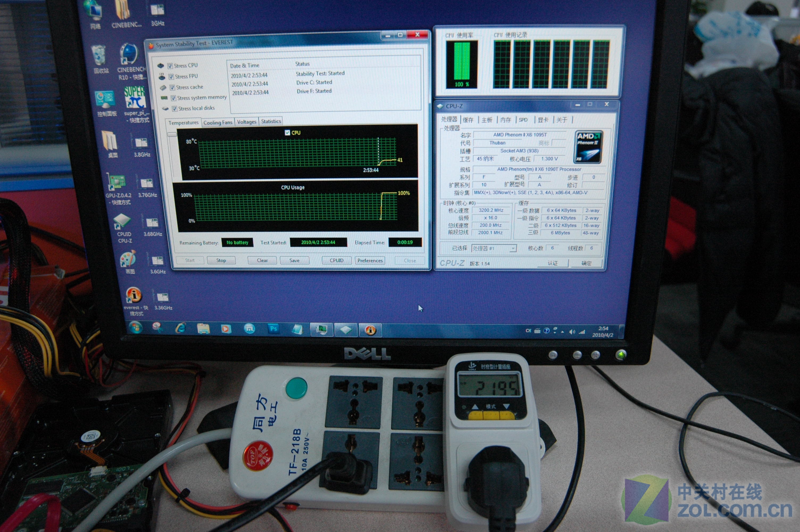
Task: Switch to Task Manager taskbar button
Action: click(321, 330)
